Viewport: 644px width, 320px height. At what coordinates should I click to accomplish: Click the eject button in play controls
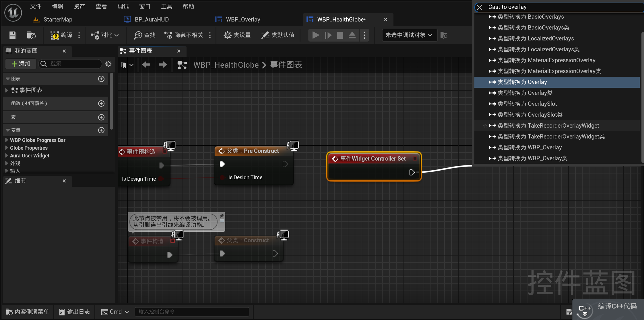point(352,35)
